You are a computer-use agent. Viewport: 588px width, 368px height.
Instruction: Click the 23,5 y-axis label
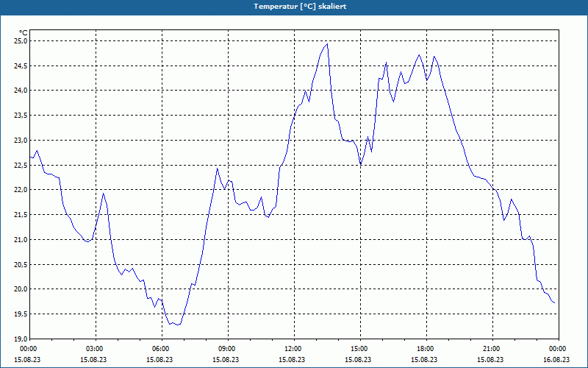click(21, 116)
